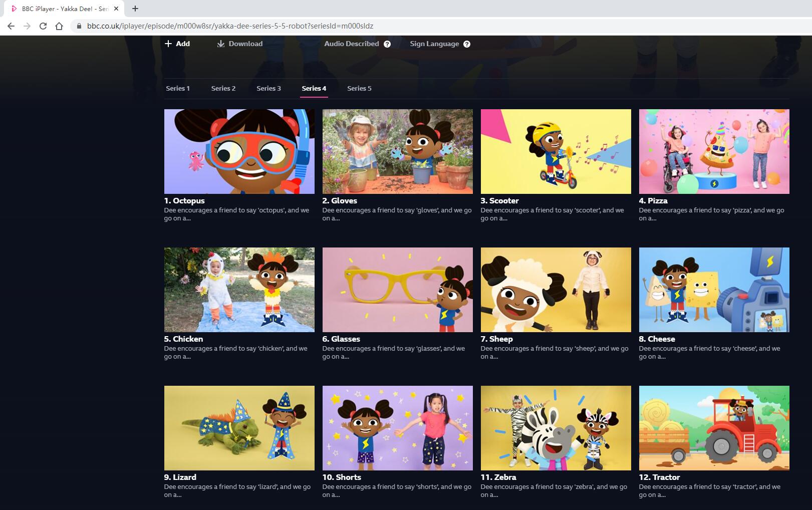Open the Shorts episode thumbnail

point(398,428)
